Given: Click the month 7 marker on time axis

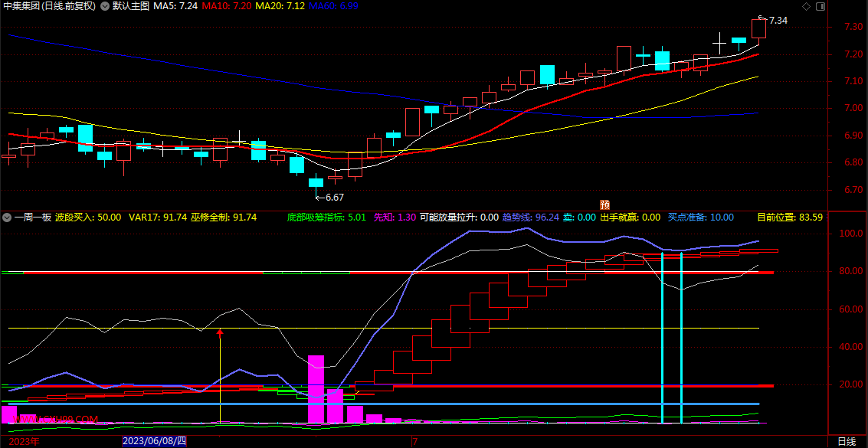Looking at the screenshot, I should tap(414, 441).
